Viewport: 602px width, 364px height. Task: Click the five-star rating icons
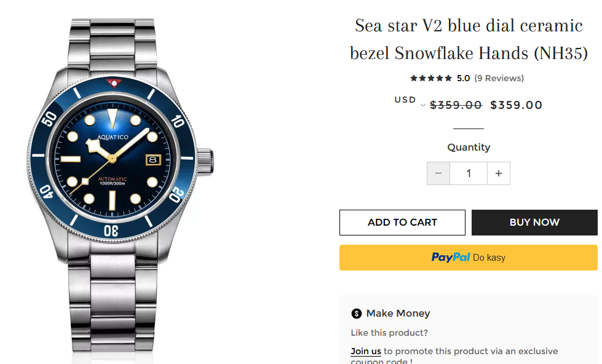[431, 78]
